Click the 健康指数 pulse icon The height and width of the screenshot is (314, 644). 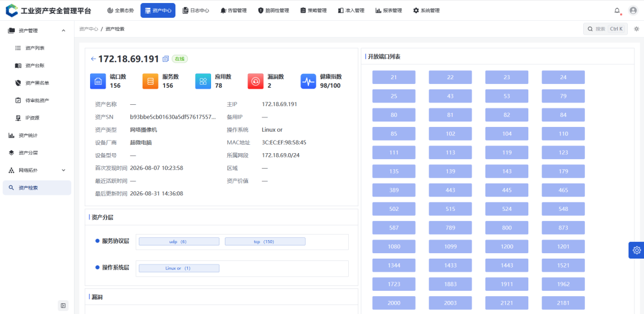308,81
